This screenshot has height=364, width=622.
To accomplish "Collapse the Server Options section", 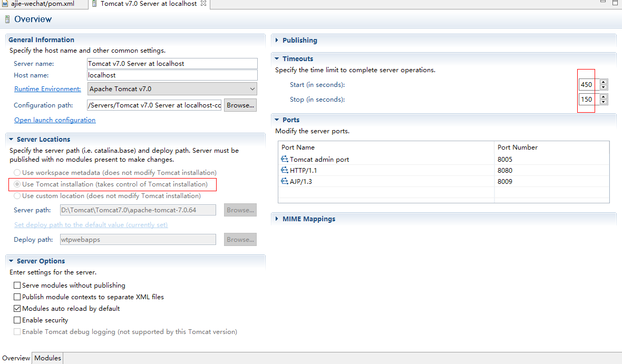I will [x=11, y=261].
